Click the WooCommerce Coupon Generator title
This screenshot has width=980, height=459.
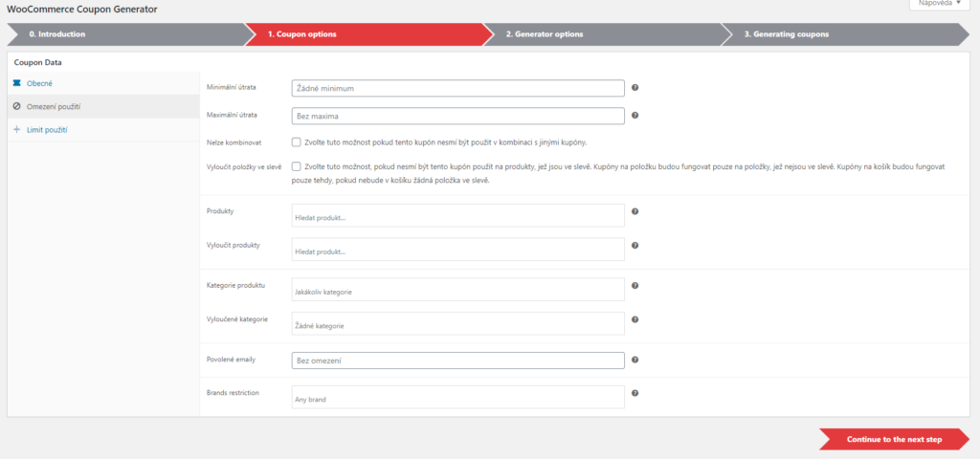[82, 10]
